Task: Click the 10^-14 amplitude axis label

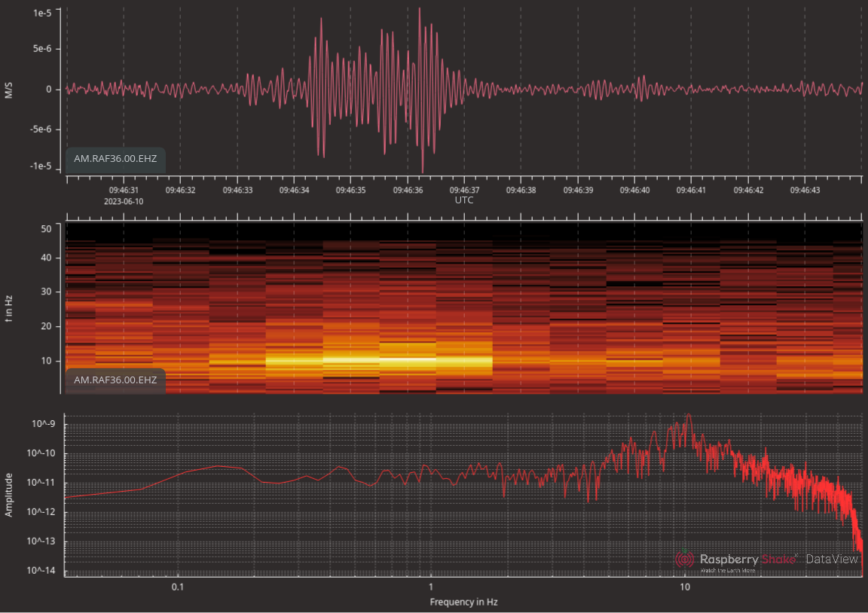Action: point(41,570)
